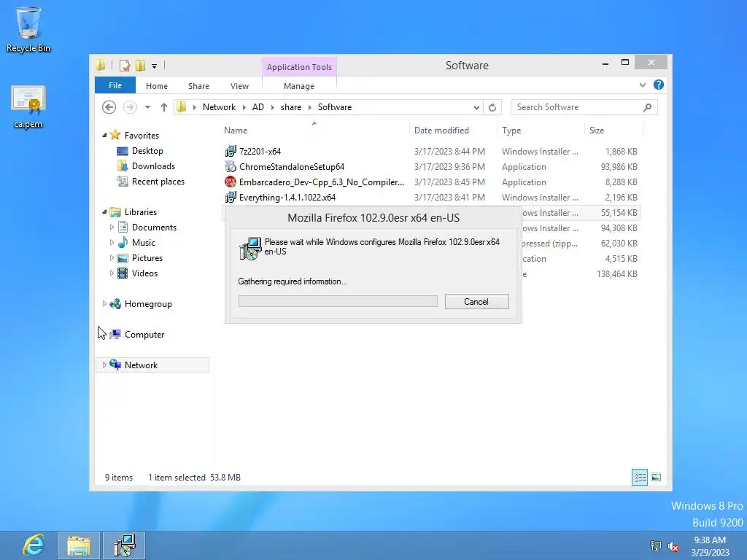
Task: Expand the Music library node
Action: 112,242
